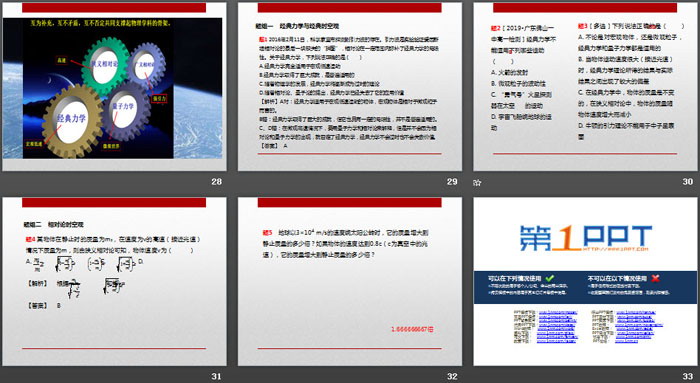Click slide number 31 label

pyautogui.click(x=217, y=376)
